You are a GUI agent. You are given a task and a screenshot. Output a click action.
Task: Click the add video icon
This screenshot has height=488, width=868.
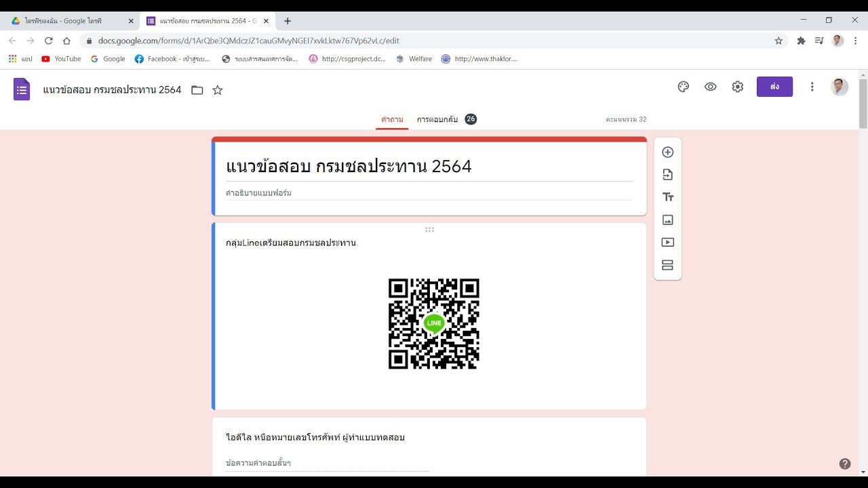[667, 242]
